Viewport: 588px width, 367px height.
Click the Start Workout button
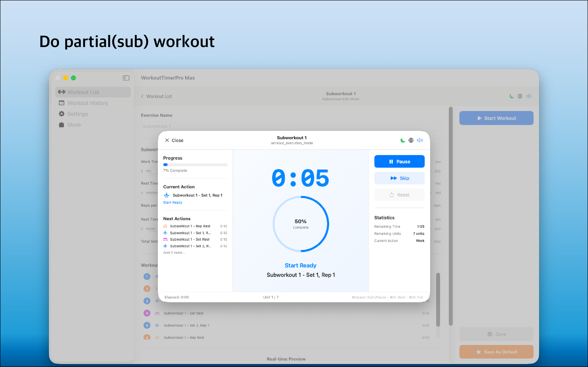pyautogui.click(x=496, y=118)
